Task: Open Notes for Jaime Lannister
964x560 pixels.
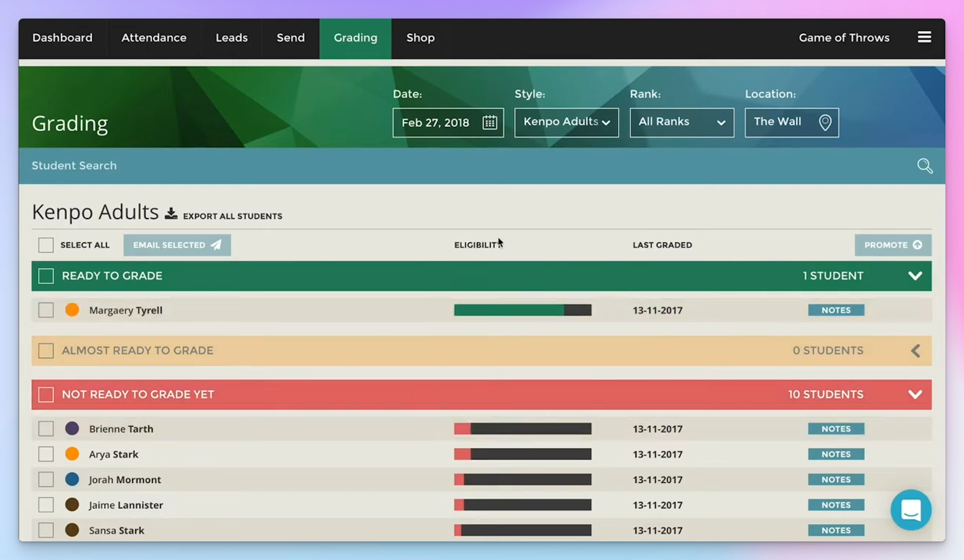Action: [x=836, y=505]
